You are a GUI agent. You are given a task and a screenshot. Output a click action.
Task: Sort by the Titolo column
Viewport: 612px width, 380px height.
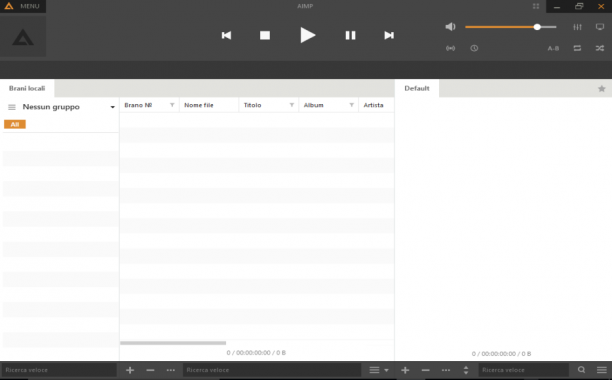coord(253,105)
